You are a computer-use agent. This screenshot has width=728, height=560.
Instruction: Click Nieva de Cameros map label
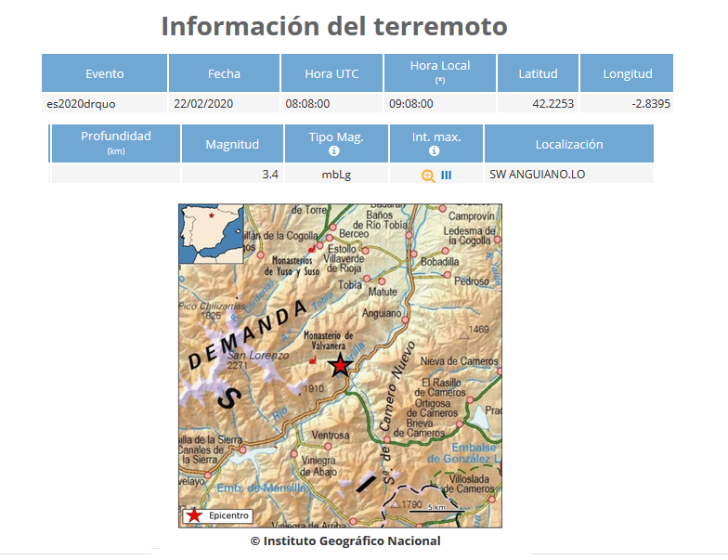click(459, 360)
